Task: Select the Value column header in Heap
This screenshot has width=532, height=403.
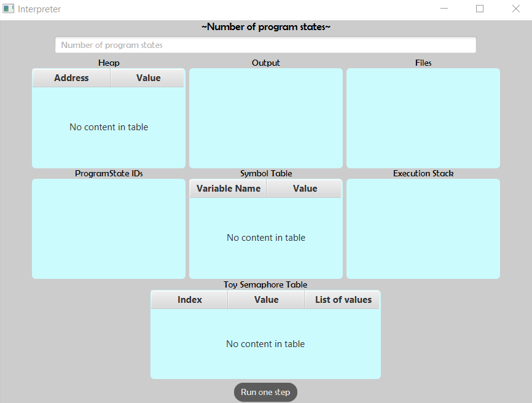Action: [147, 77]
